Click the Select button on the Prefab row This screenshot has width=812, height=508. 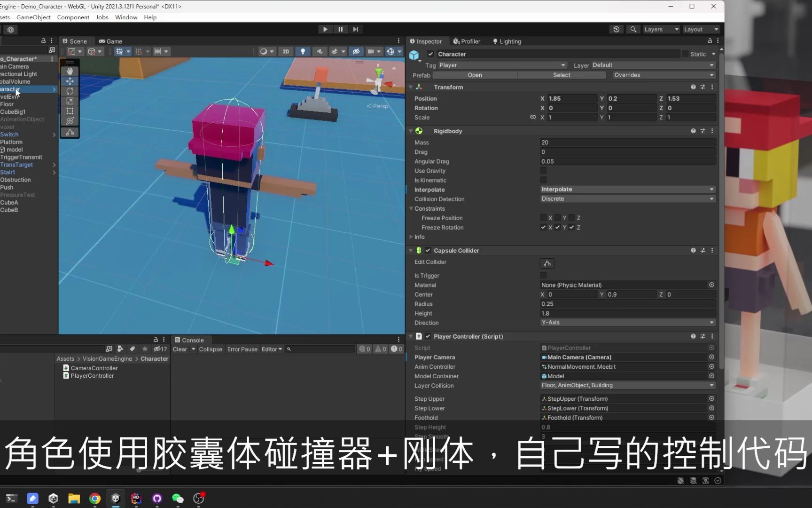coord(561,75)
